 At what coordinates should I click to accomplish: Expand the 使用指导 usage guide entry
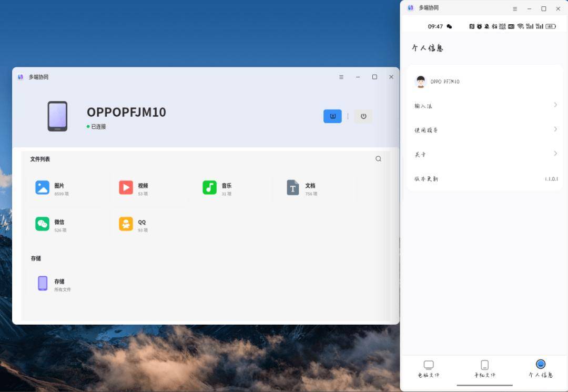pyautogui.click(x=485, y=129)
